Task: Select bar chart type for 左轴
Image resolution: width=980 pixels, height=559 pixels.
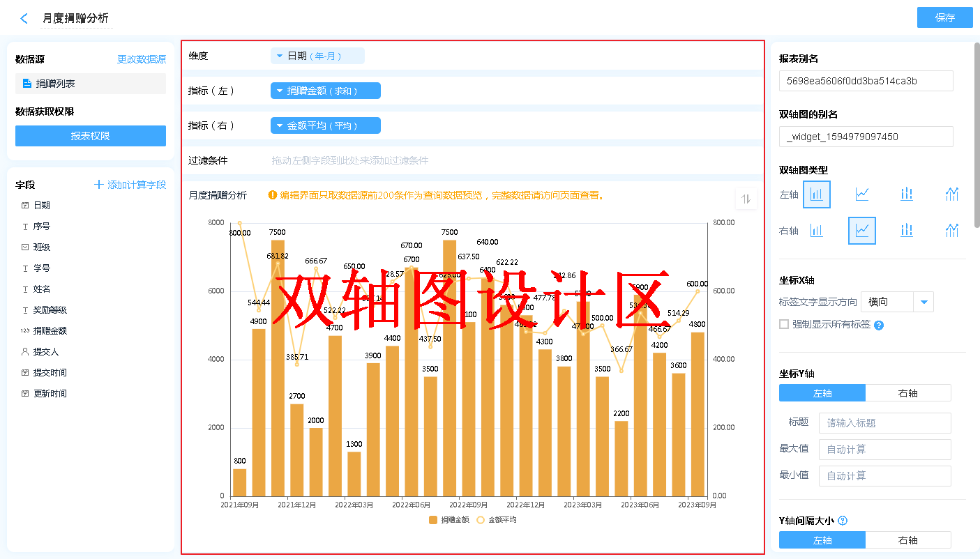Action: [x=817, y=194]
